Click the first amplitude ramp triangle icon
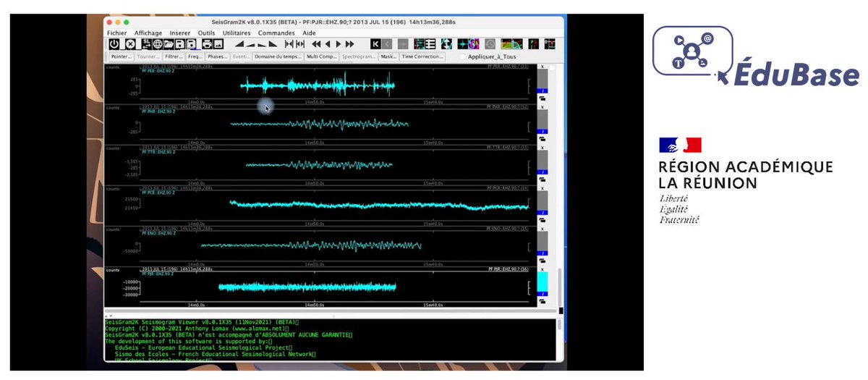The width and height of the screenshot is (868, 380). pos(239,44)
